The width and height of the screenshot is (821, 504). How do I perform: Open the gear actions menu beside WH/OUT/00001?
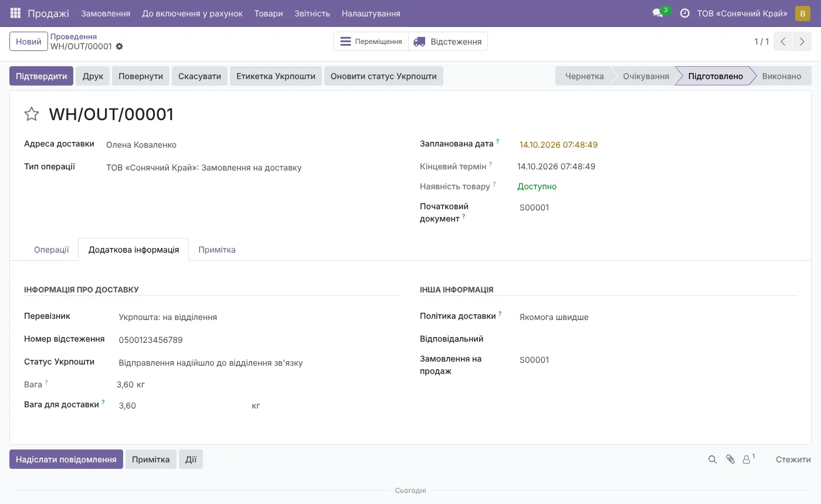(x=120, y=46)
